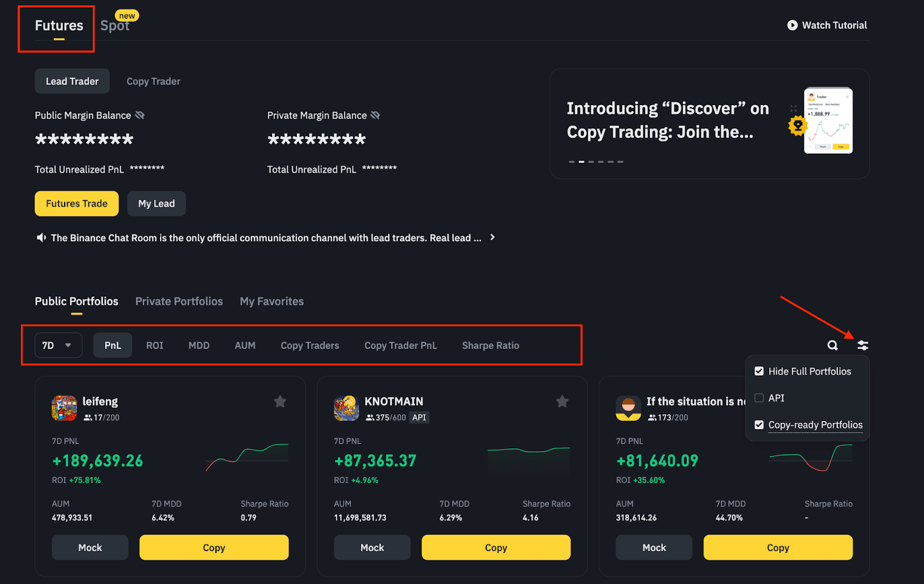The height and width of the screenshot is (584, 924).
Task: Open My Favorites tab
Action: (272, 302)
